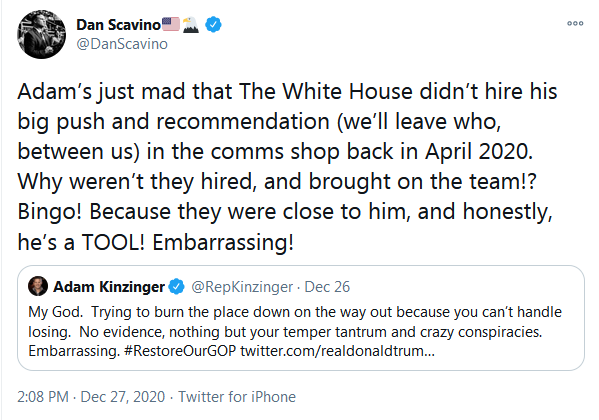The image size is (599, 420).
Task: Click the word Embarrassing in quoted tweet
Action: [74, 350]
